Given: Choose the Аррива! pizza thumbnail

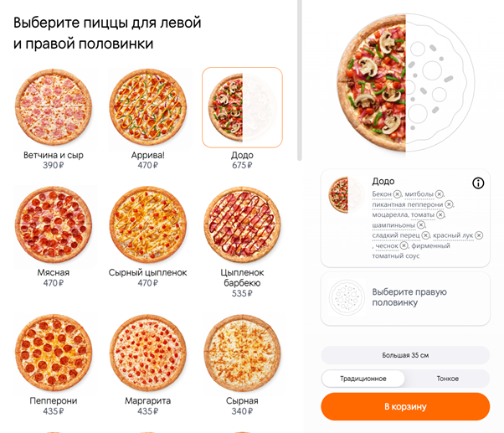Looking at the screenshot, I should pyautogui.click(x=147, y=107).
